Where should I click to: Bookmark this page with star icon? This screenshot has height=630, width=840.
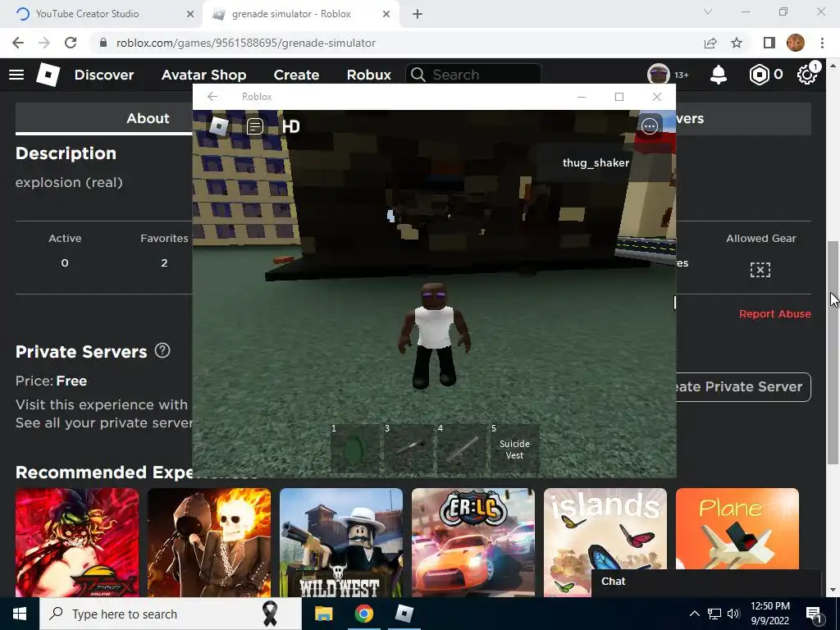pos(737,43)
